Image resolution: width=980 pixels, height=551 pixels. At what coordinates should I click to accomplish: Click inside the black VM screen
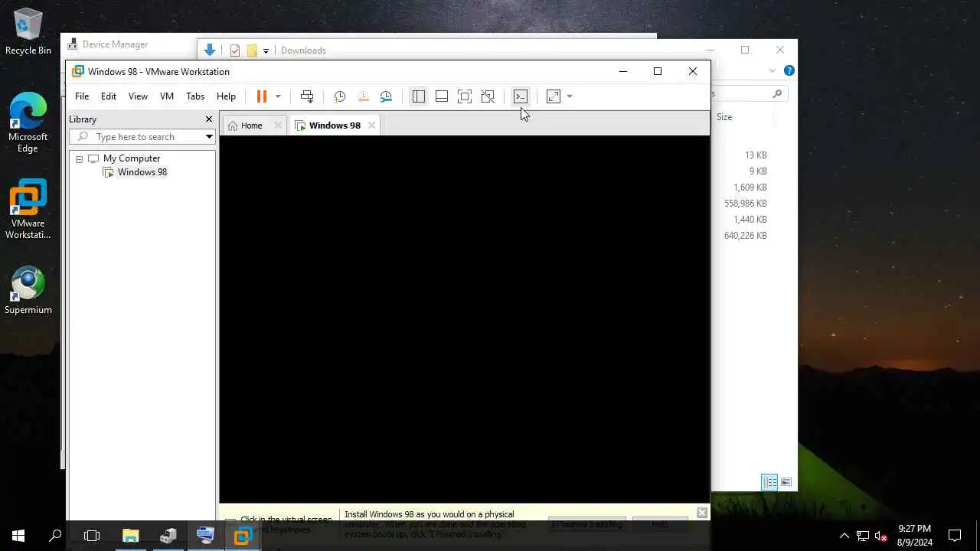click(x=464, y=319)
